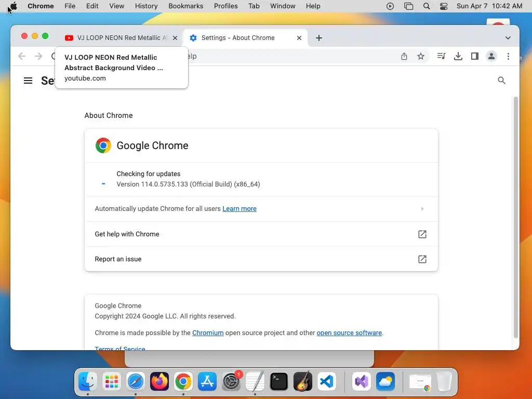The height and width of the screenshot is (399, 532).
Task: Click the Copyright 2024 Google LLC text
Action: (165, 316)
